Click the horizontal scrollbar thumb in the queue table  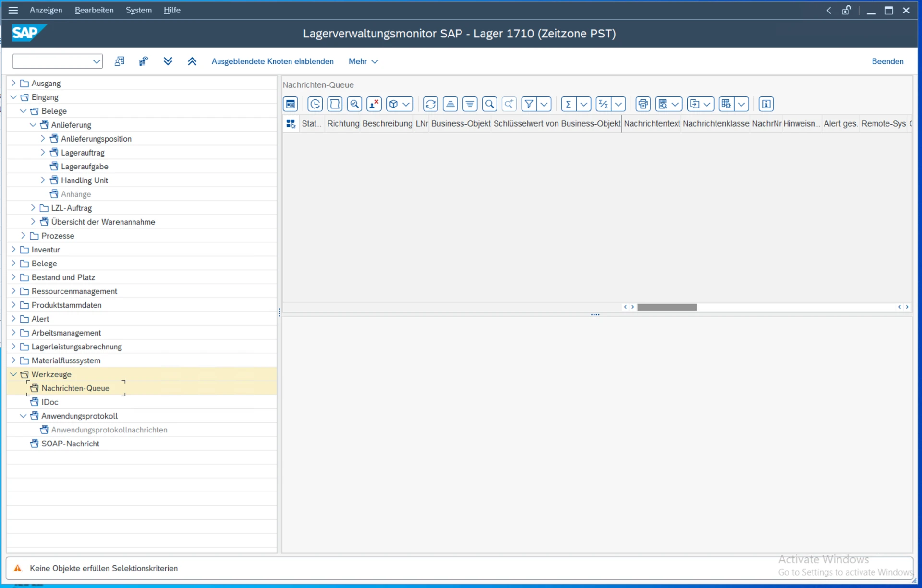point(667,307)
